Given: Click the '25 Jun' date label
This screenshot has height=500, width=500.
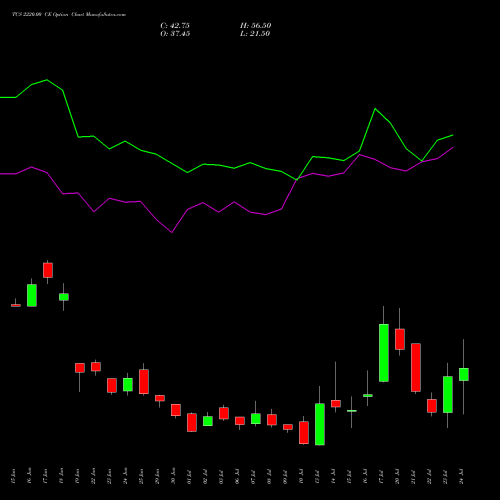Looking at the screenshot, I should point(141,476).
